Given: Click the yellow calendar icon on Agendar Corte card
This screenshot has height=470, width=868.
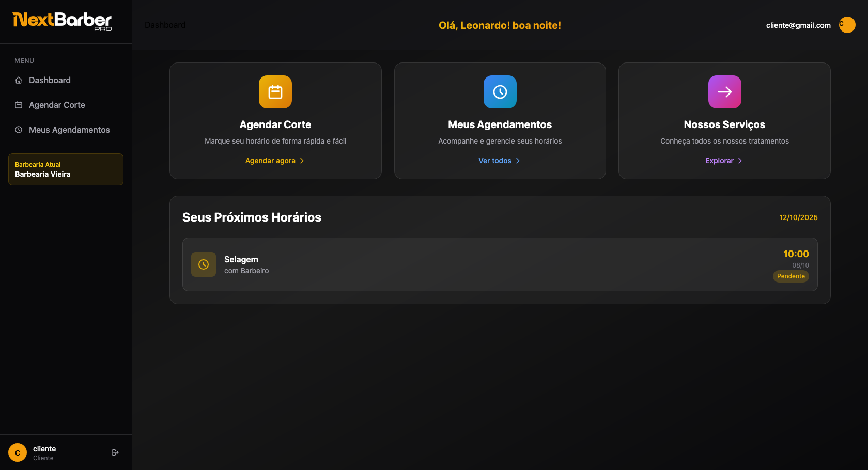Looking at the screenshot, I should click(275, 92).
